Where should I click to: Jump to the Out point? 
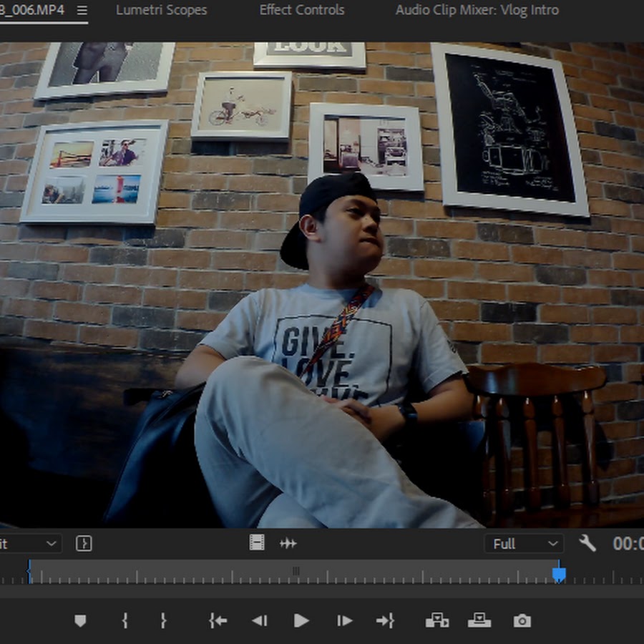pyautogui.click(x=385, y=621)
